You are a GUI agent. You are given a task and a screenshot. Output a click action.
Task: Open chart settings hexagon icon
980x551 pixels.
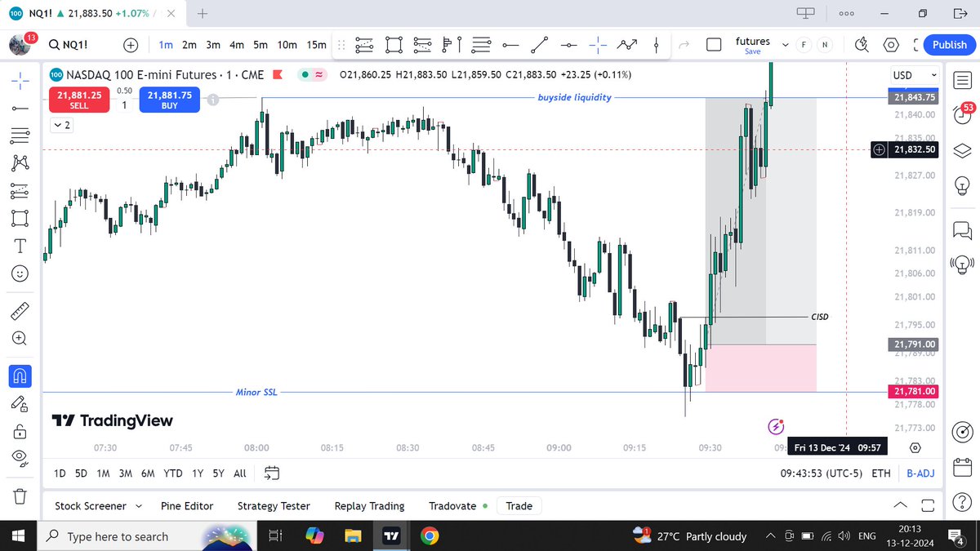(891, 45)
